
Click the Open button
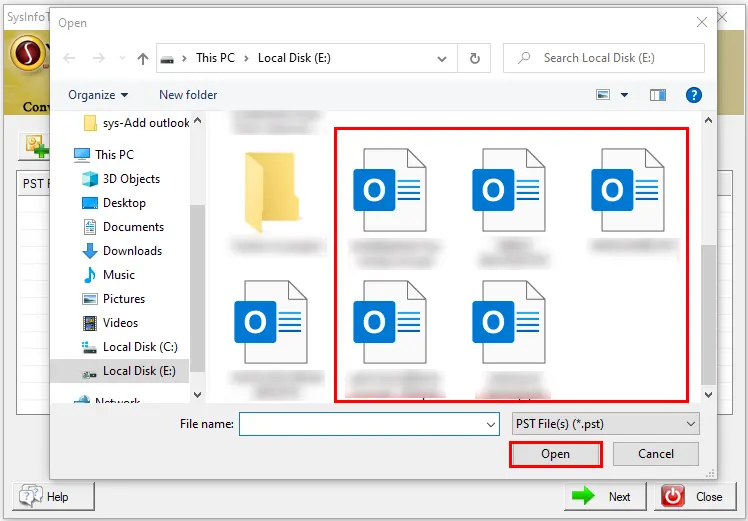click(555, 454)
